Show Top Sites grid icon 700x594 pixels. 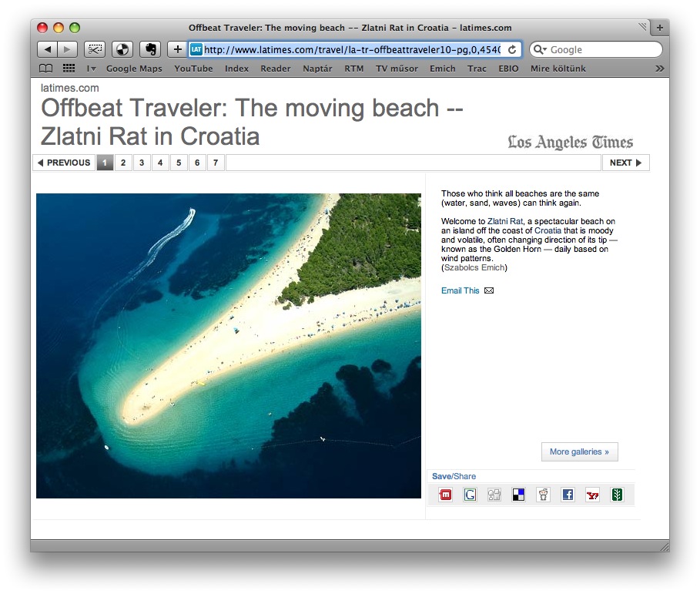pyautogui.click(x=69, y=69)
